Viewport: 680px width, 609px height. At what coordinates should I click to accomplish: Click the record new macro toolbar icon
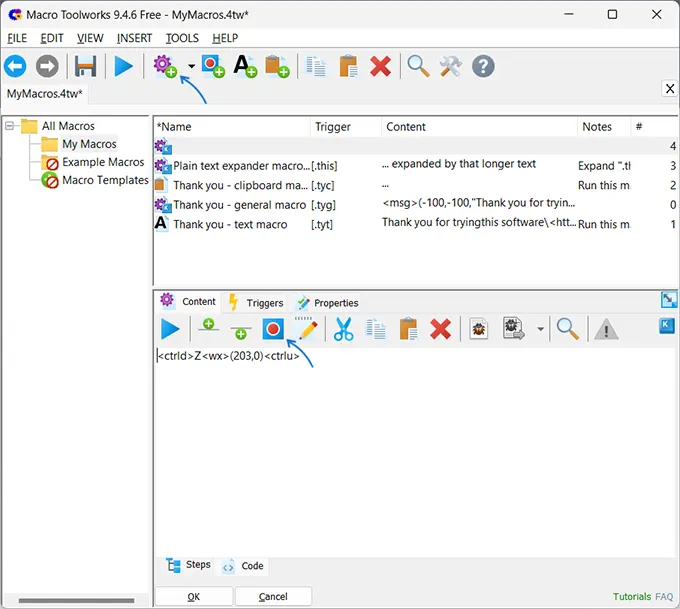[x=213, y=66]
